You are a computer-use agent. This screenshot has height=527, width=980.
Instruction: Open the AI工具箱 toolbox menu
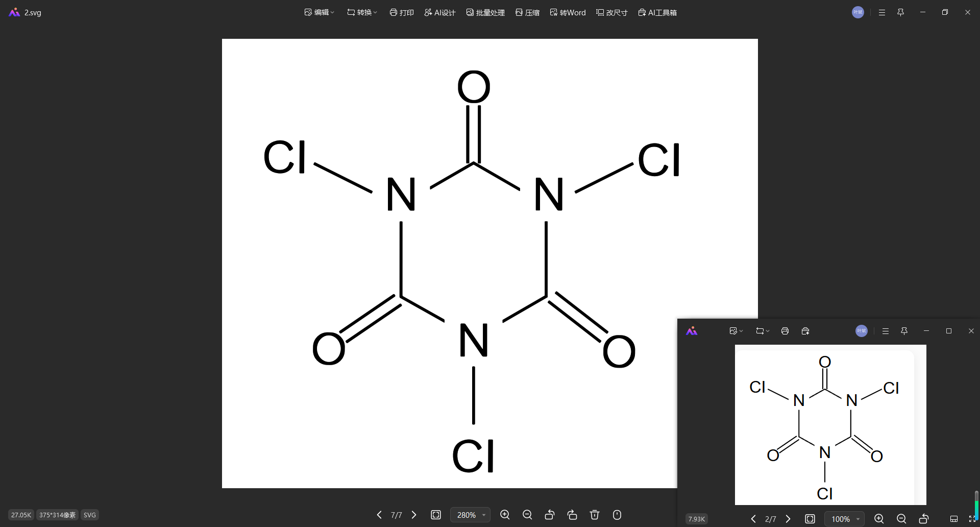tap(657, 12)
